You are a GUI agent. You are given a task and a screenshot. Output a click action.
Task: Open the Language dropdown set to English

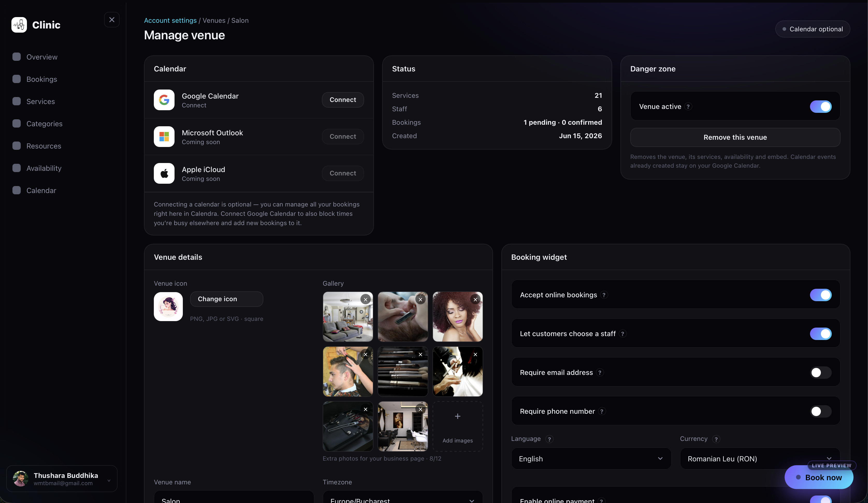click(591, 458)
